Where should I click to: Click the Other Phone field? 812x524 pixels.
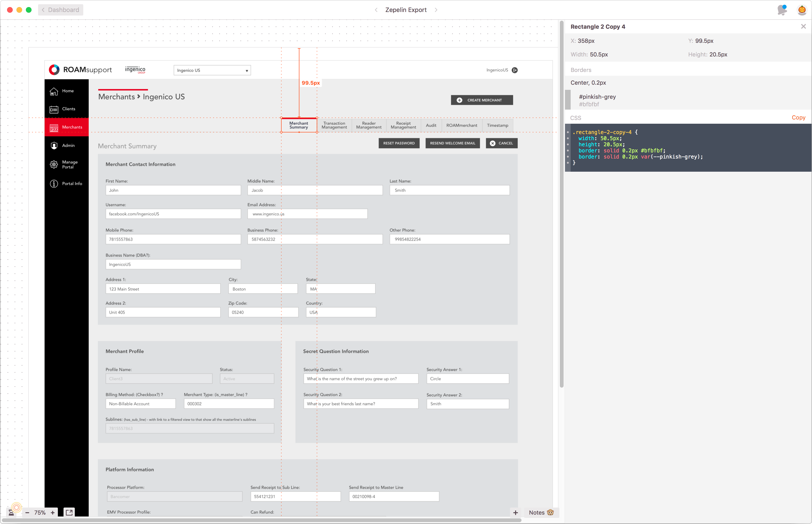(450, 239)
